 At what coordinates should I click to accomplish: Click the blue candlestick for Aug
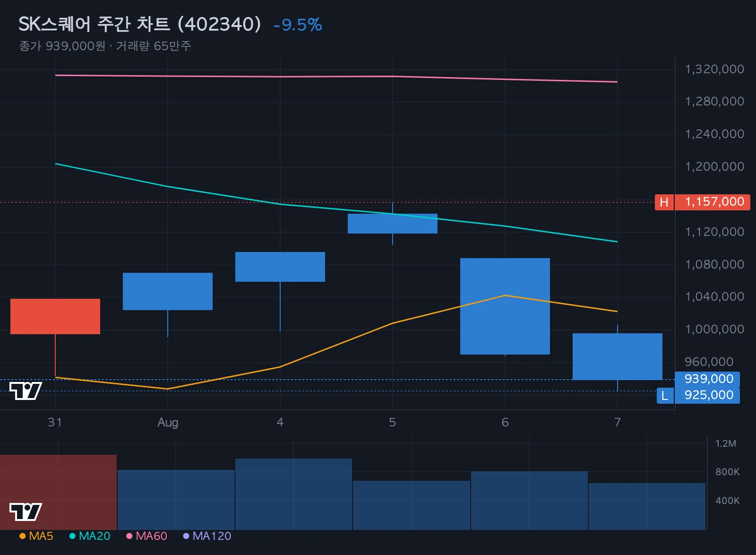coord(168,291)
